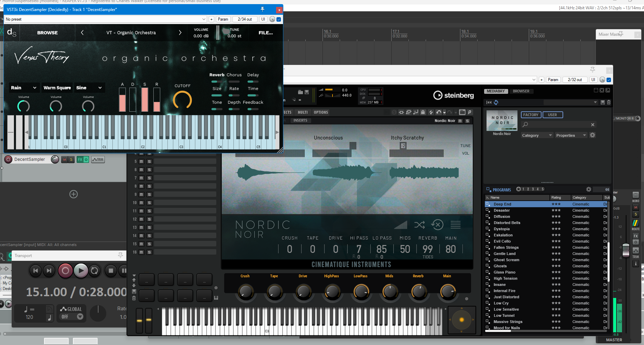Open GLOBAL automation OFF dropdown

pos(71,316)
